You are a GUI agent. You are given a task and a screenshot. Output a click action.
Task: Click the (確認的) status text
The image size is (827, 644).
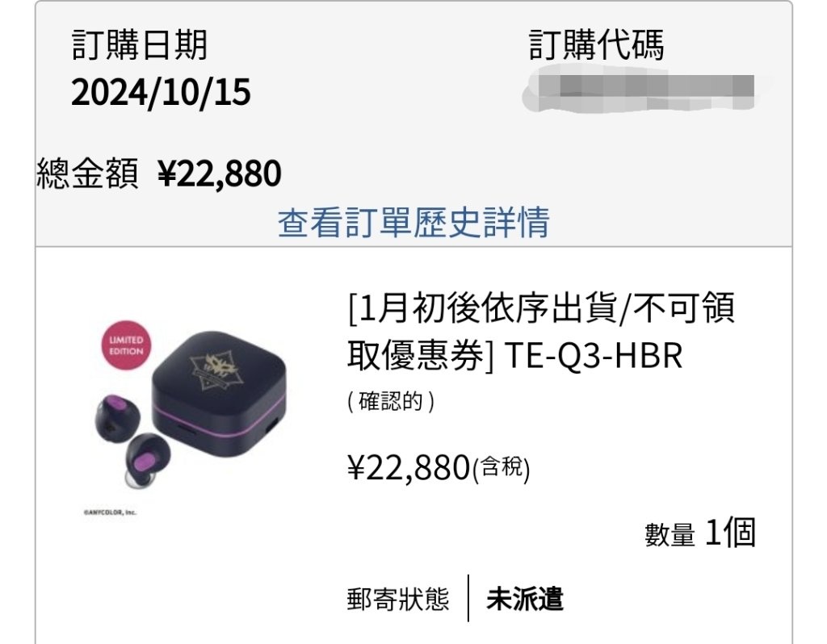(391, 402)
